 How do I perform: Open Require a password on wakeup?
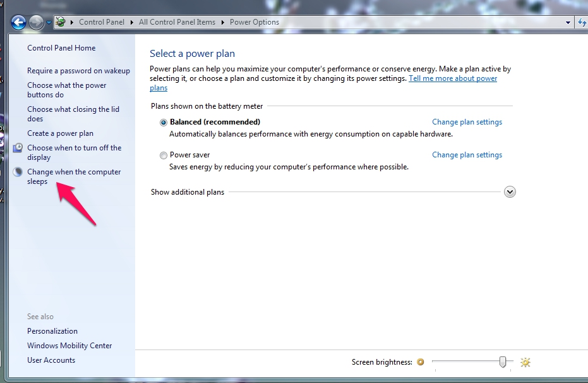pyautogui.click(x=78, y=71)
